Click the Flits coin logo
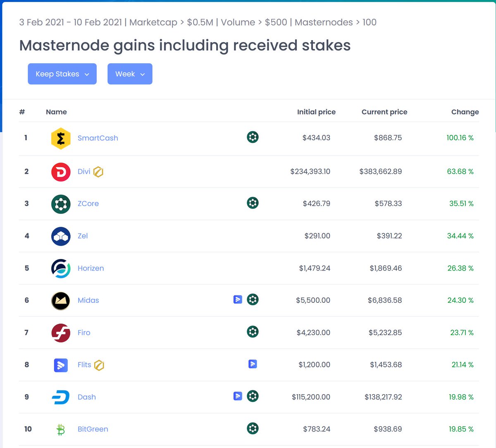 tap(61, 365)
